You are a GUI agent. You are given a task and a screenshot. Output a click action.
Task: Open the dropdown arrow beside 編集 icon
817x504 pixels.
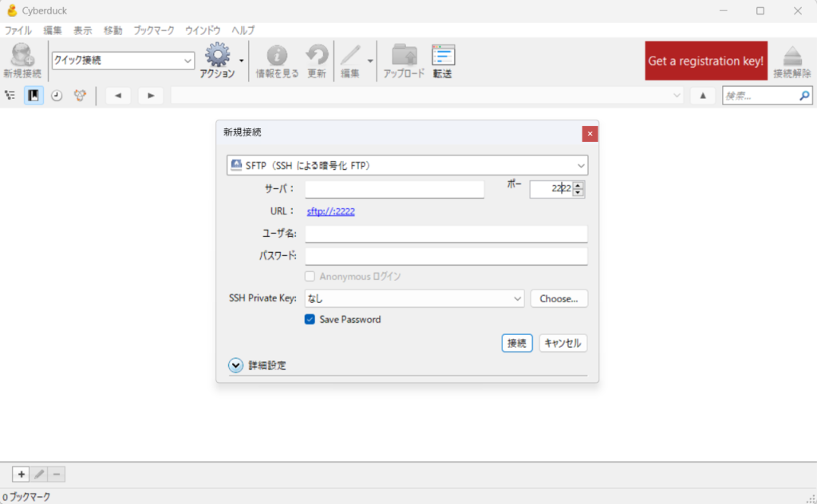pyautogui.click(x=370, y=61)
